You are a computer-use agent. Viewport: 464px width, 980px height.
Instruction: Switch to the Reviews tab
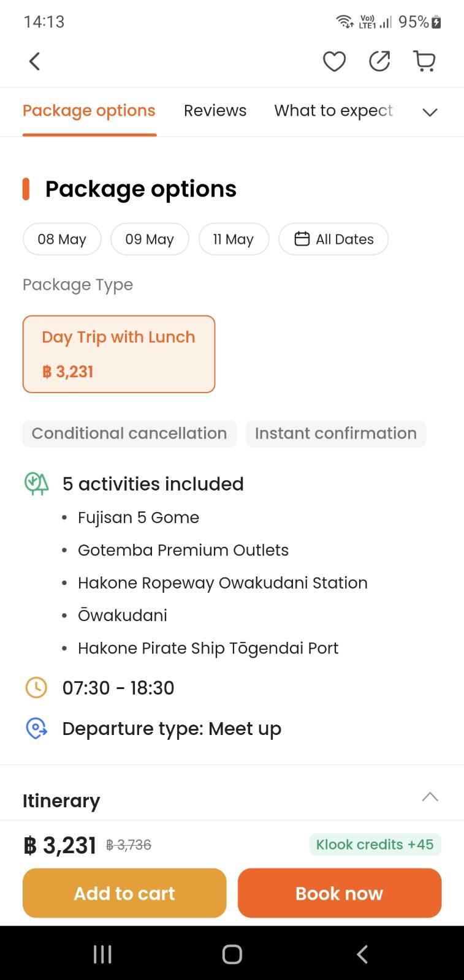(215, 111)
